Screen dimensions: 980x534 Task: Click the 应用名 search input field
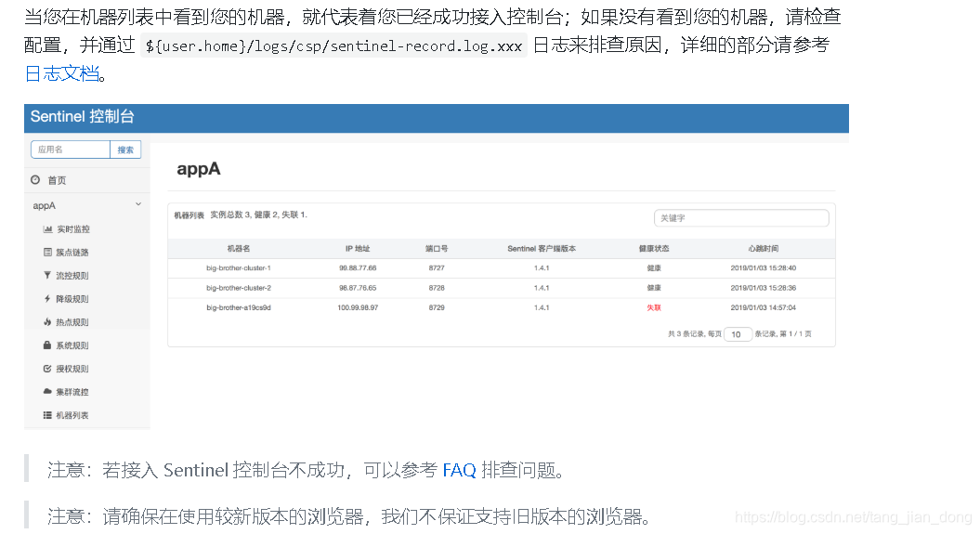click(71, 150)
